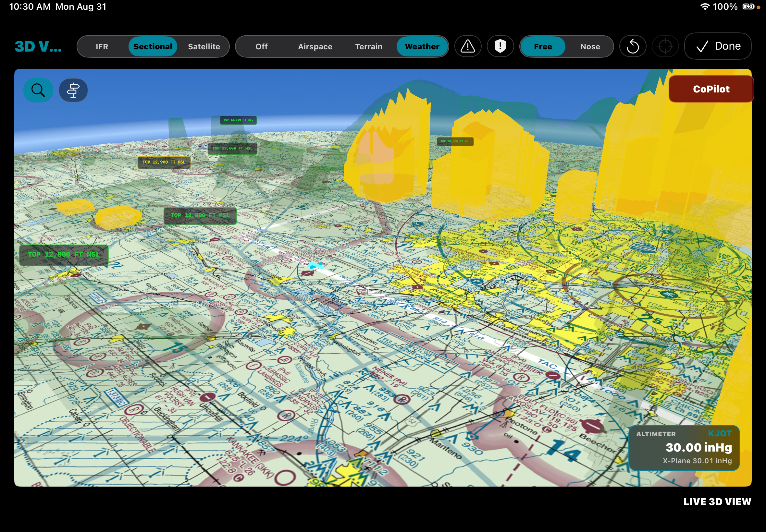Select the Weather overlay

(x=422, y=46)
